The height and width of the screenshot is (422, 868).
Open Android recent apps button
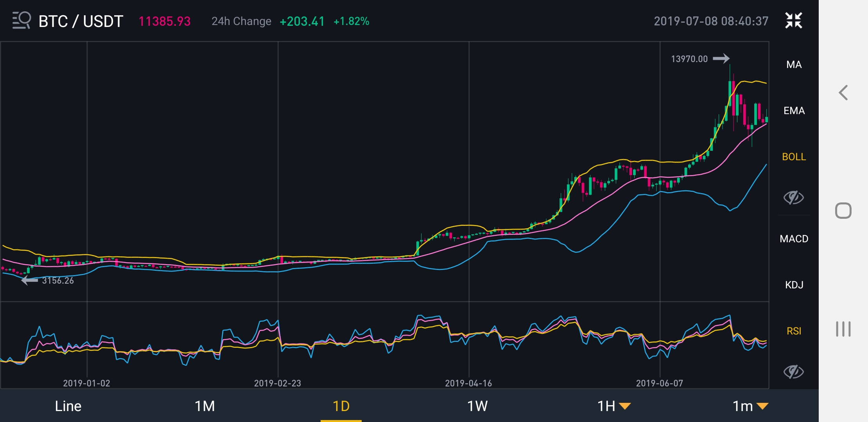point(843,329)
